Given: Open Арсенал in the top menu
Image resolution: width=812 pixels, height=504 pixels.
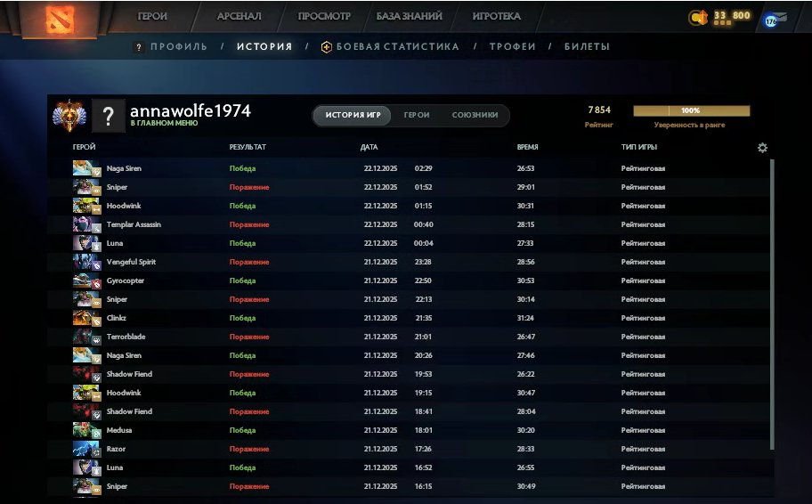Looking at the screenshot, I should pos(239,16).
